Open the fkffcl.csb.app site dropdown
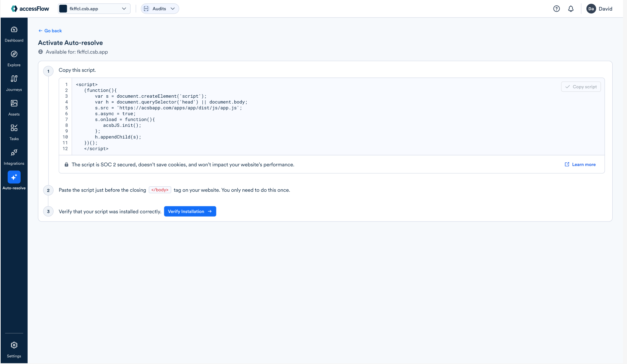Image resolution: width=627 pixels, height=364 pixels. pos(94,9)
